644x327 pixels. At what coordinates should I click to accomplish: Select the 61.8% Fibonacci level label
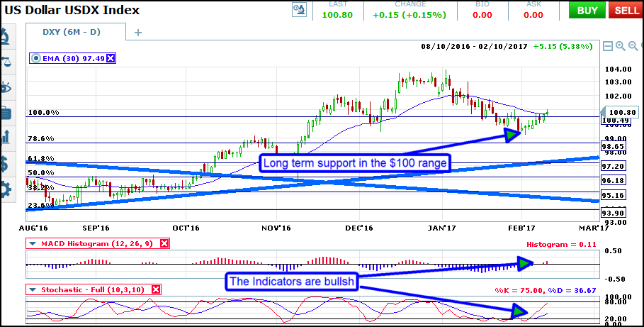coord(40,158)
